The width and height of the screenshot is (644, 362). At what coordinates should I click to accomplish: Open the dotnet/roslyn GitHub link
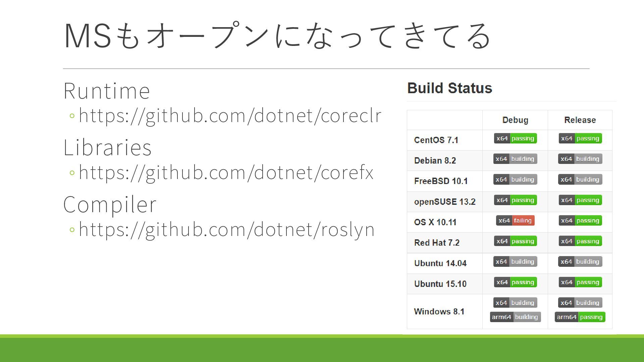227,230
